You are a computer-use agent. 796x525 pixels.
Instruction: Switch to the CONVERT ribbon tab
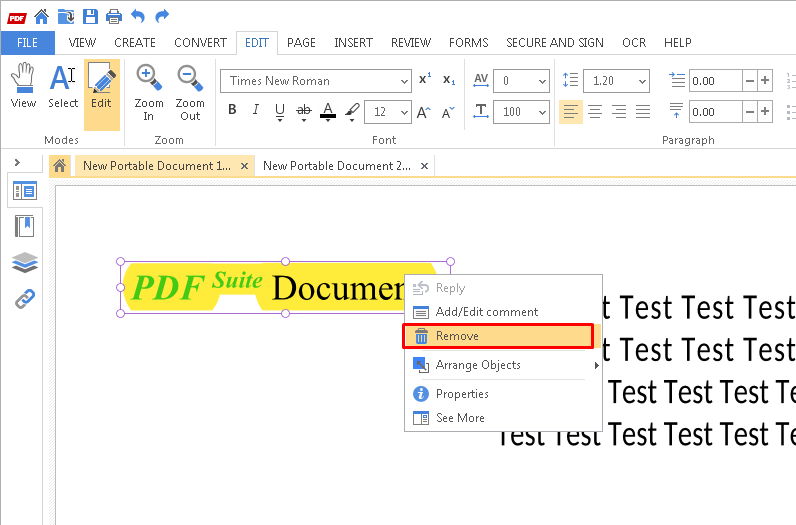(201, 43)
